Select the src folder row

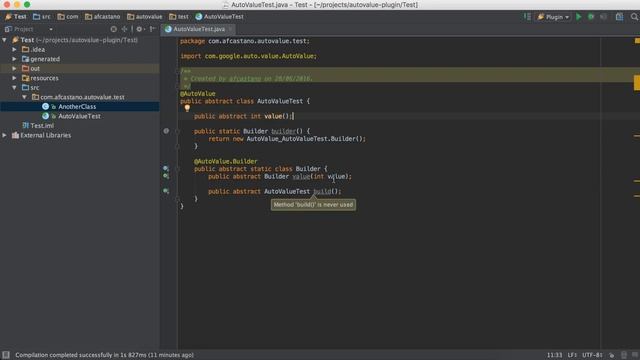(80, 87)
